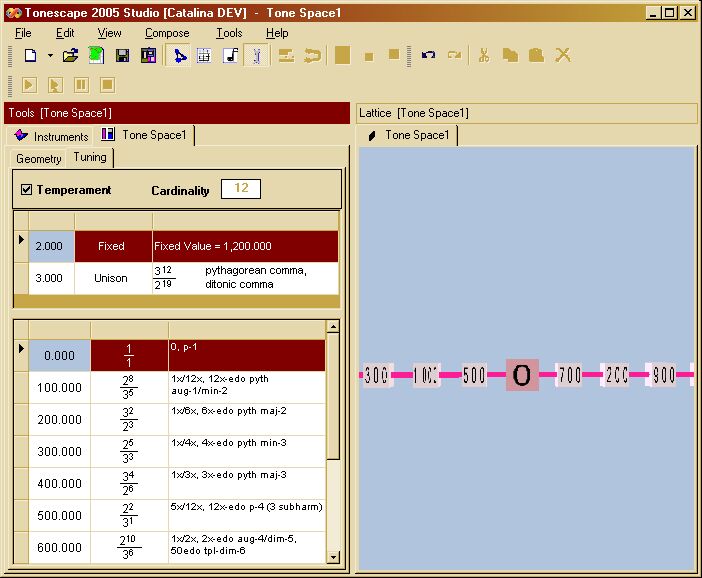Click the 900 node in the lattice
The width and height of the screenshot is (702, 578).
(663, 375)
